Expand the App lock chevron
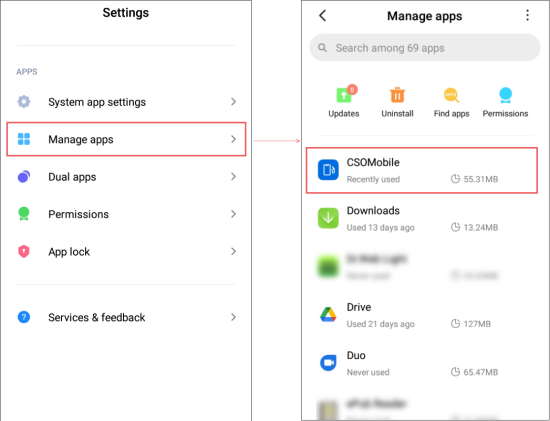This screenshot has height=421, width=550. point(233,251)
